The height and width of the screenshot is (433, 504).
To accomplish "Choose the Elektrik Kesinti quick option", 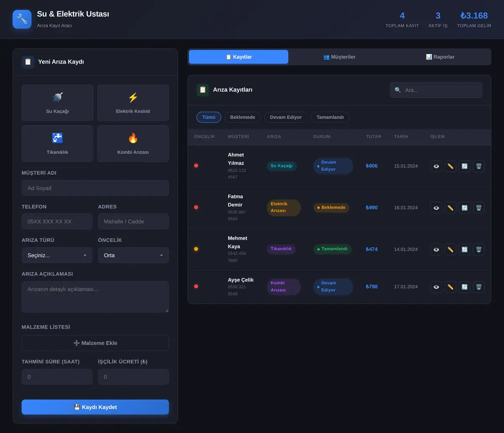I will (x=133, y=103).
